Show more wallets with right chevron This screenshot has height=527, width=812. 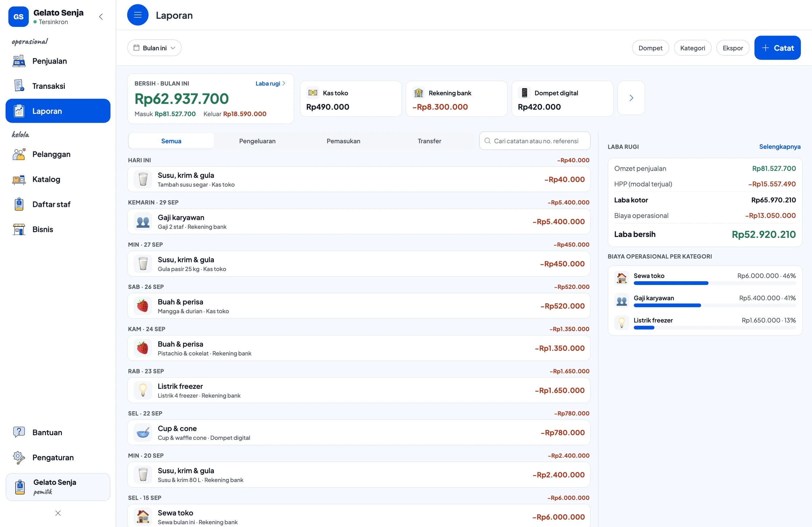pyautogui.click(x=631, y=98)
